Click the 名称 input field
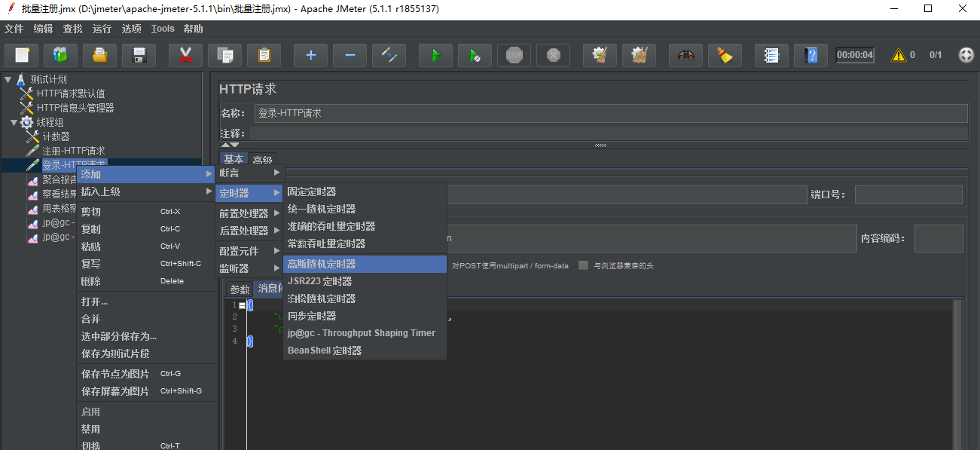Image resolution: width=980 pixels, height=450 pixels. point(611,113)
